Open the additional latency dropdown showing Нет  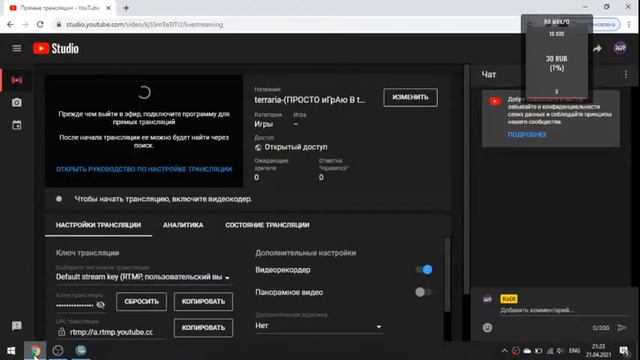click(319, 326)
